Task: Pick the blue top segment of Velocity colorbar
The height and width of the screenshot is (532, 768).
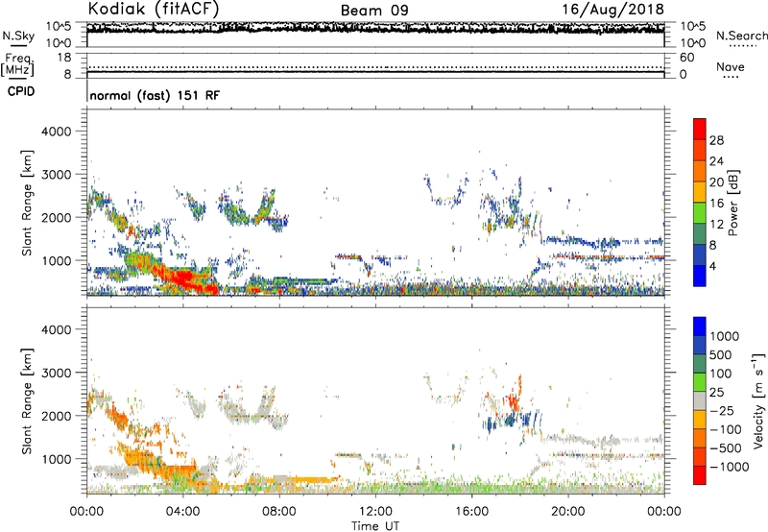Action: tap(700, 326)
